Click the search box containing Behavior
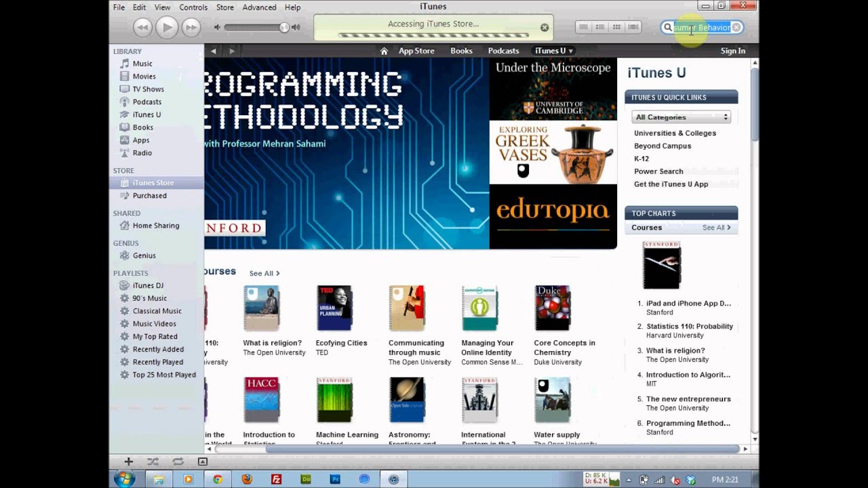 coord(702,27)
